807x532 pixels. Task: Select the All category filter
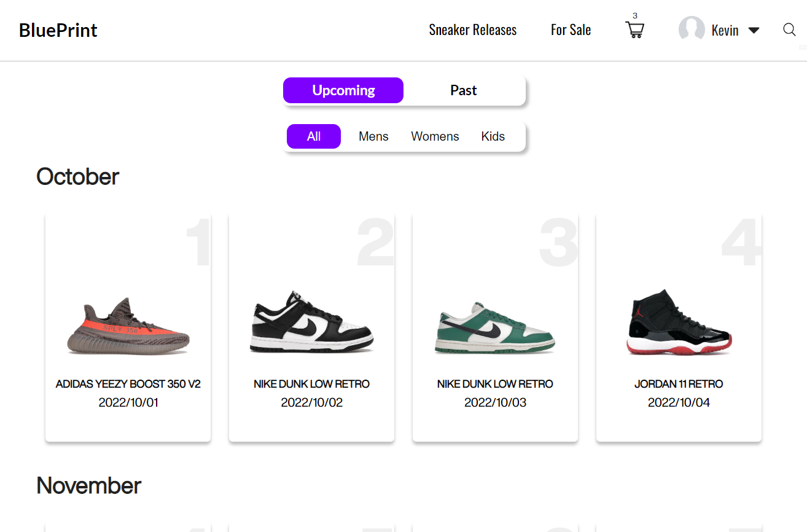coord(314,136)
